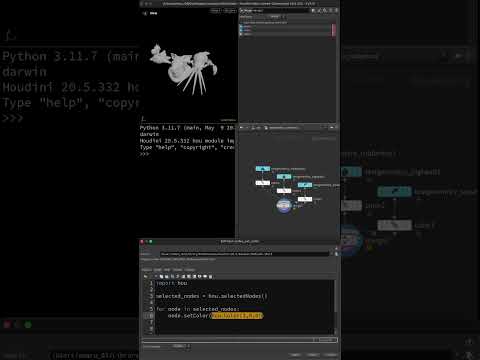Click the 'Houdini 20.5.332 hou module' shell line

187,141
